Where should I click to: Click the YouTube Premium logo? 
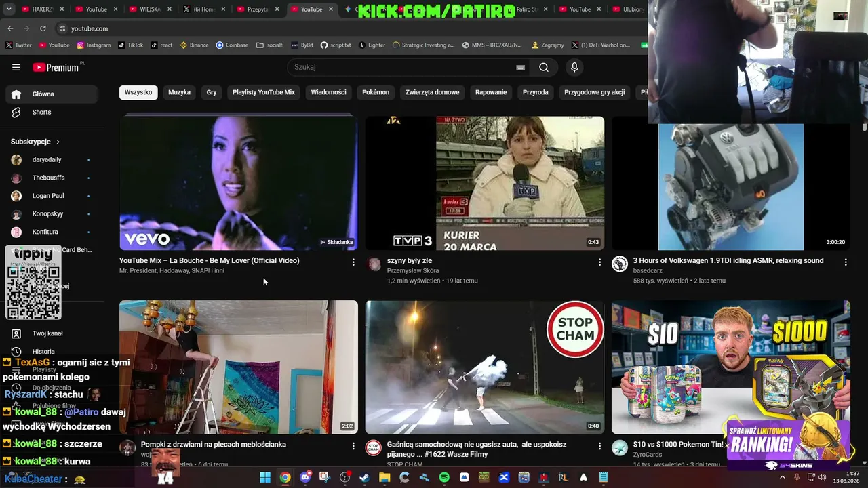(x=56, y=67)
